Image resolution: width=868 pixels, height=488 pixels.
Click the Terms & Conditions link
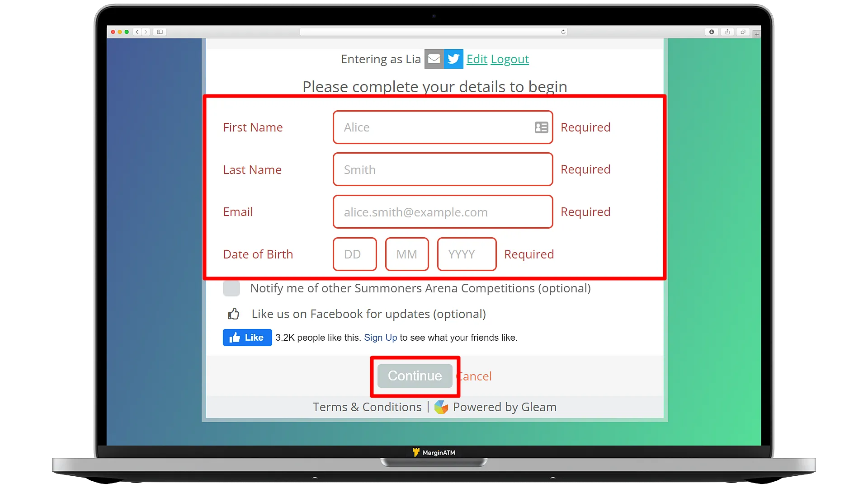[x=367, y=407]
